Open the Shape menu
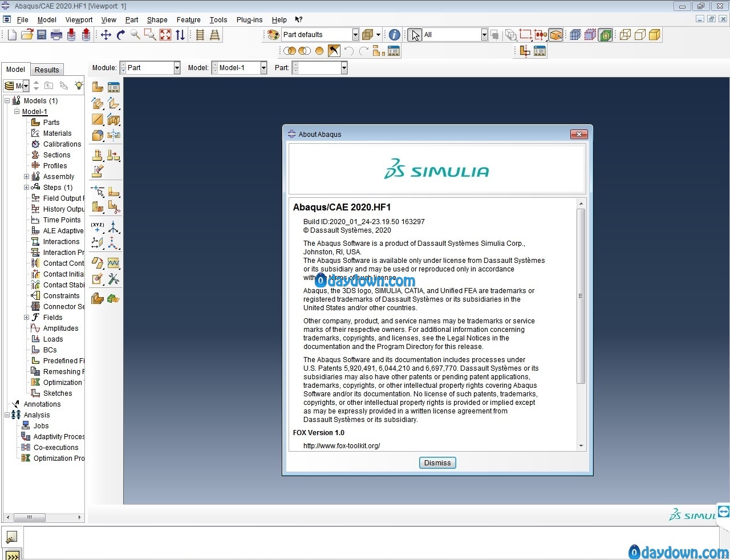Viewport: 730px width, 560px height. [157, 20]
